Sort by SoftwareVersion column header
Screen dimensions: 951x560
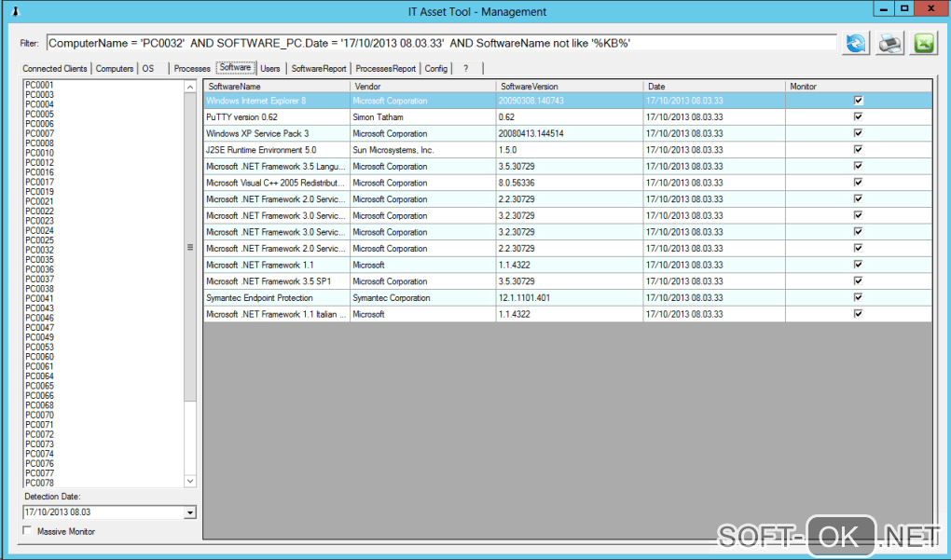tap(569, 87)
